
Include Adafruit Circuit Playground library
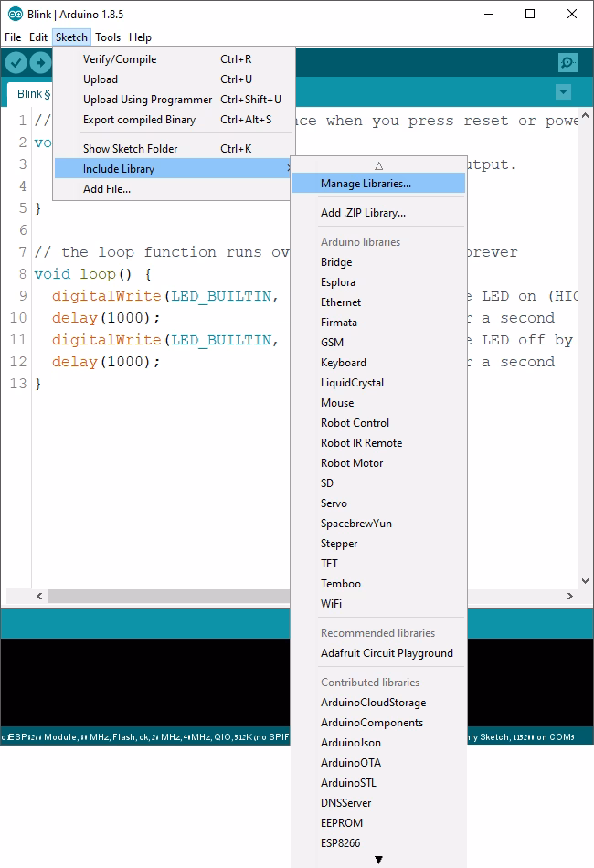pos(378,653)
